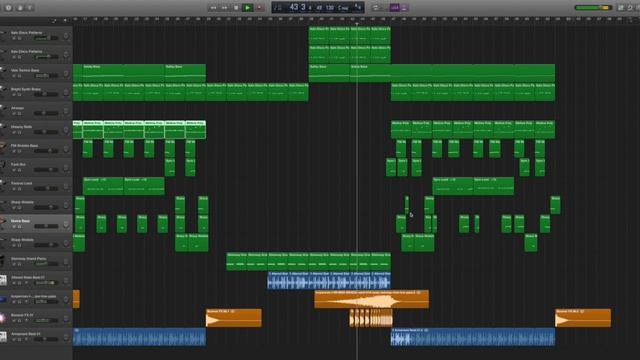Select the Bright Synth Brass track name

(26, 89)
